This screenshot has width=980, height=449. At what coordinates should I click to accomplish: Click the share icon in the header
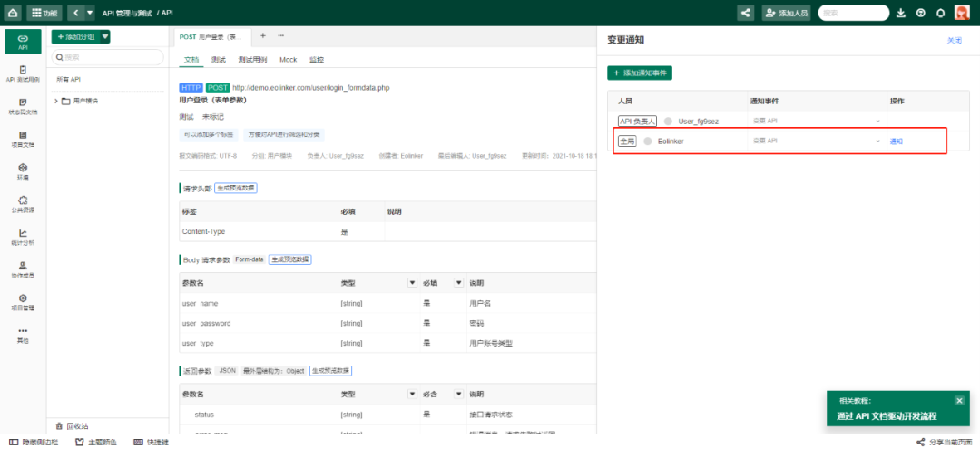click(x=746, y=13)
